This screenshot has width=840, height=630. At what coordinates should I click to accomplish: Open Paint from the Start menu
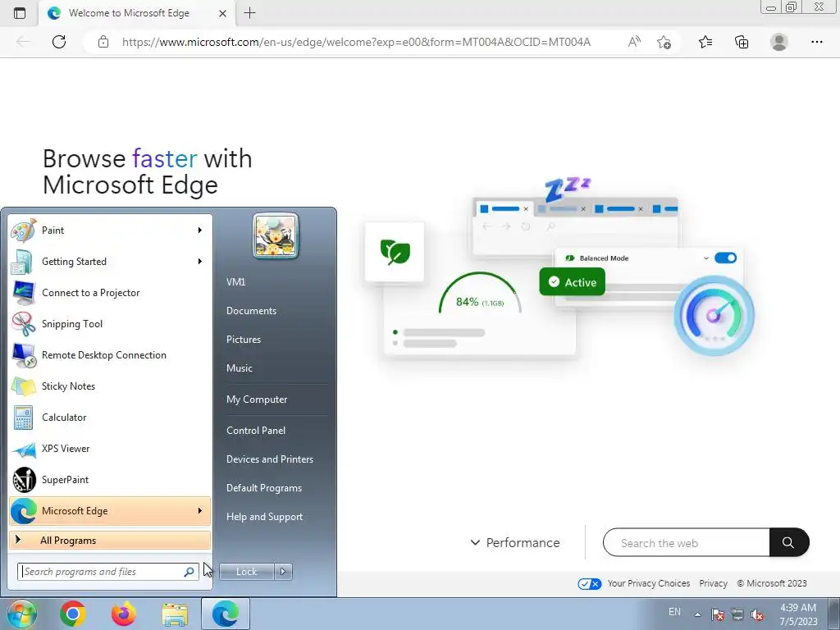(x=110, y=231)
